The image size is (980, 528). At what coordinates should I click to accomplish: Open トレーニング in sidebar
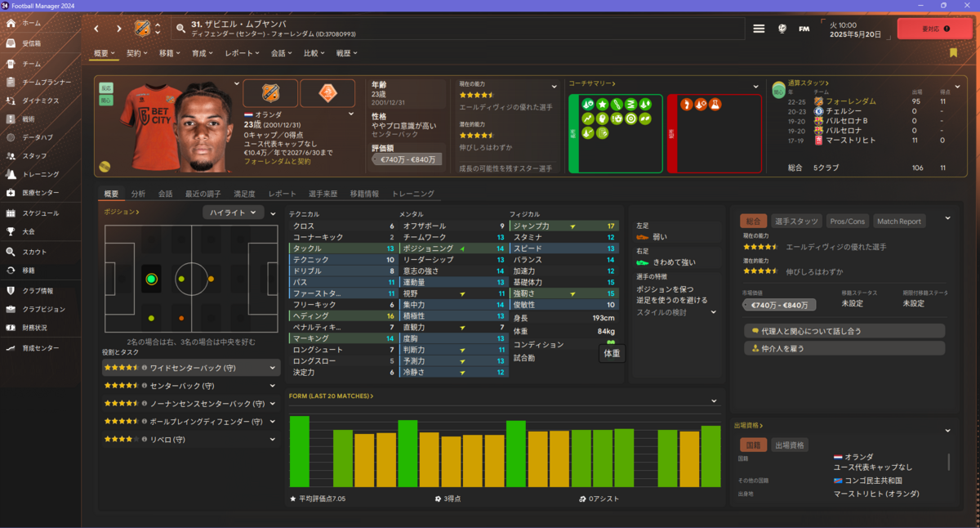pos(41,174)
